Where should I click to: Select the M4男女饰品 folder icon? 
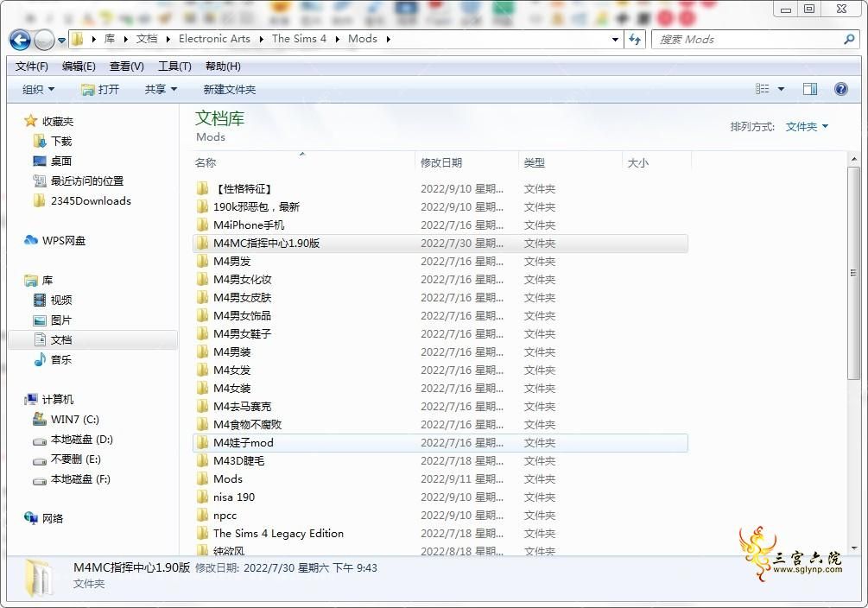[x=202, y=315]
